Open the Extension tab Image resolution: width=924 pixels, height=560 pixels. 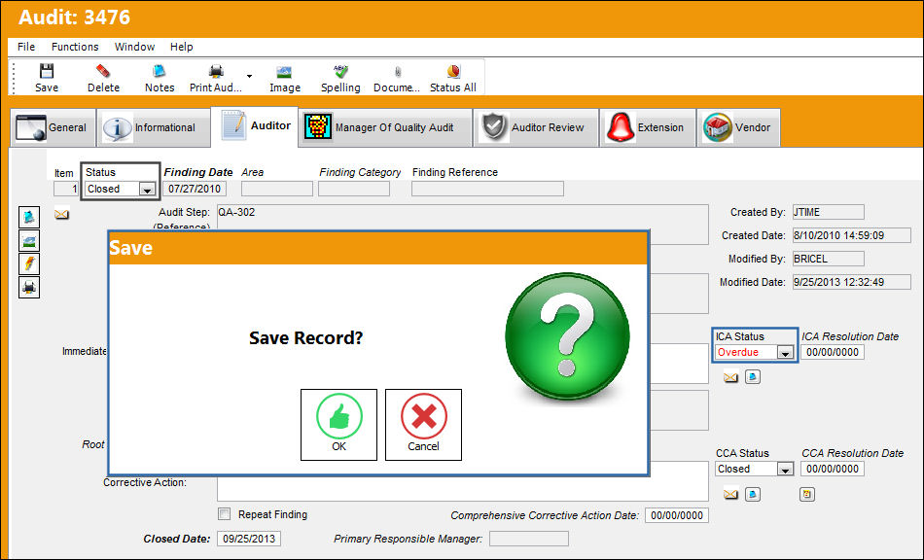pyautogui.click(x=648, y=127)
